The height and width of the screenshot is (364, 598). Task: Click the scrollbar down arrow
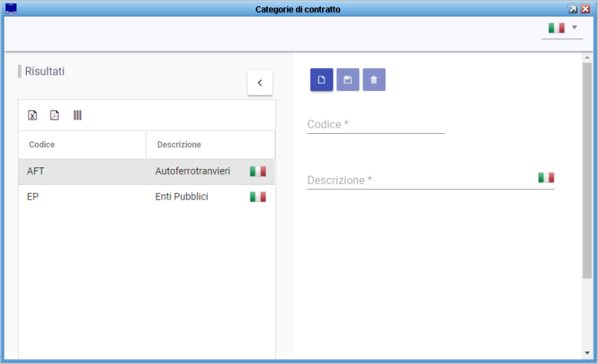click(587, 352)
